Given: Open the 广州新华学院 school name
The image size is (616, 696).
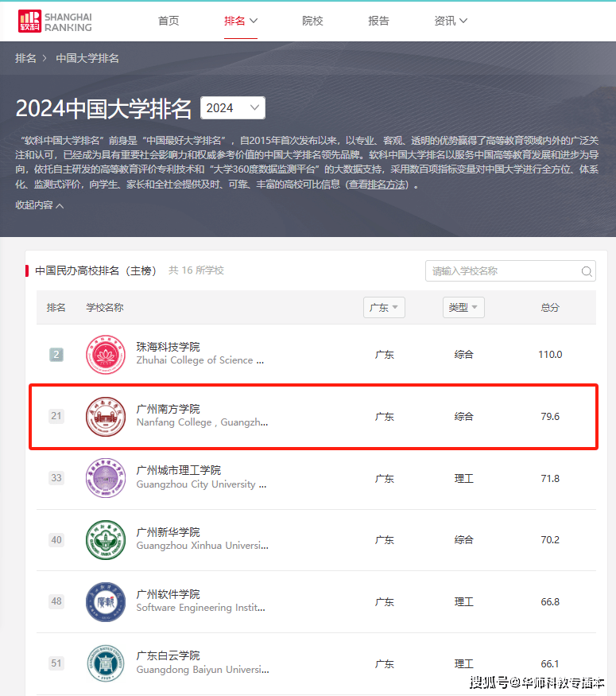Looking at the screenshot, I should point(168,532).
